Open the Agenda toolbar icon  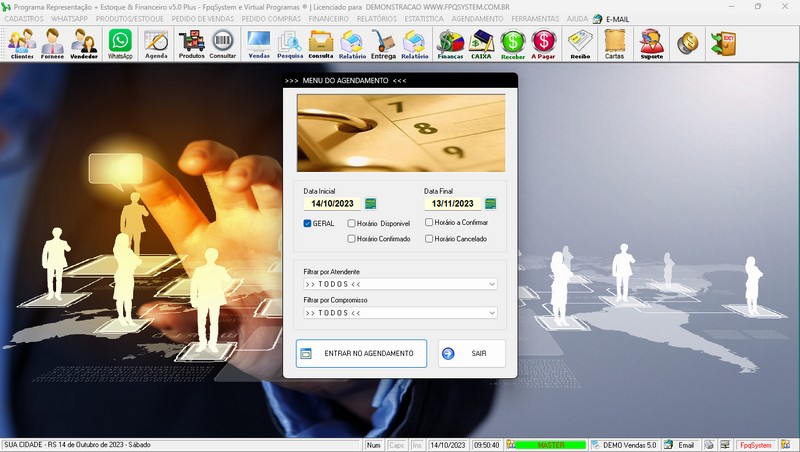156,43
